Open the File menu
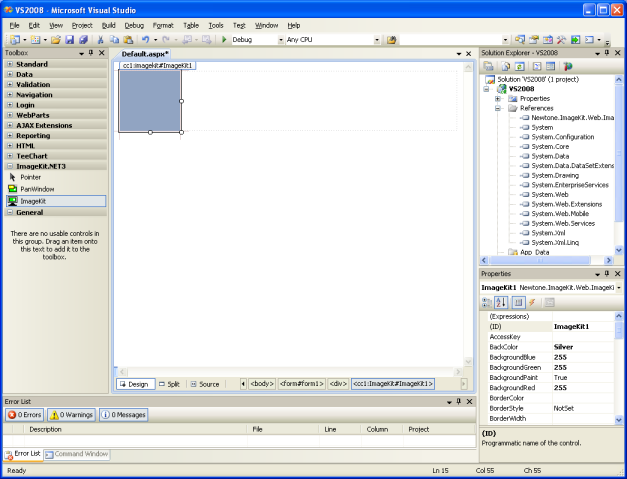Screen dimensions: 627x479 [x=14, y=26]
